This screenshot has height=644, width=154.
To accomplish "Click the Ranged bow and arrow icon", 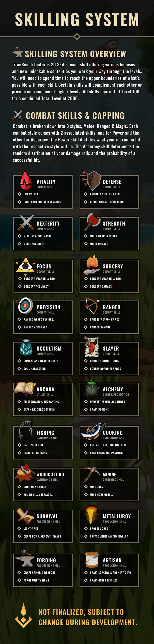I will click(92, 305).
